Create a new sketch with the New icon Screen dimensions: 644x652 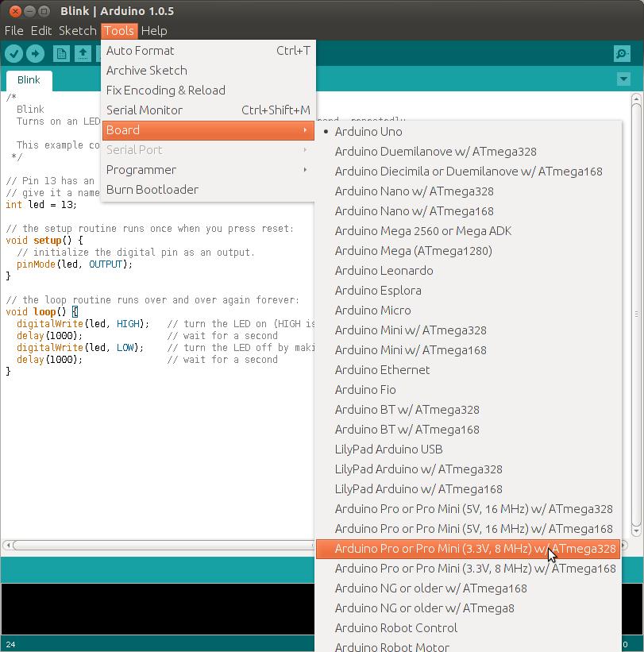[61, 53]
